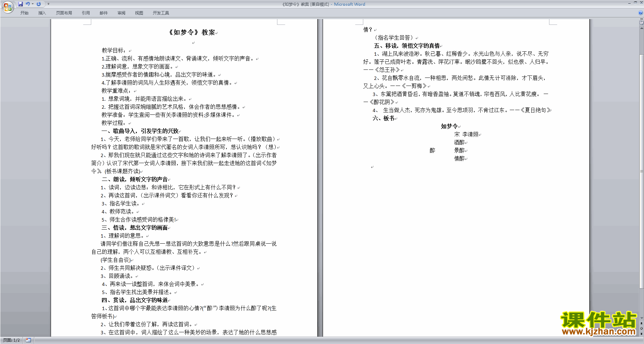This screenshot has width=644, height=344.
Task: Click the citation 《怨王孙》
Action: click(x=387, y=70)
